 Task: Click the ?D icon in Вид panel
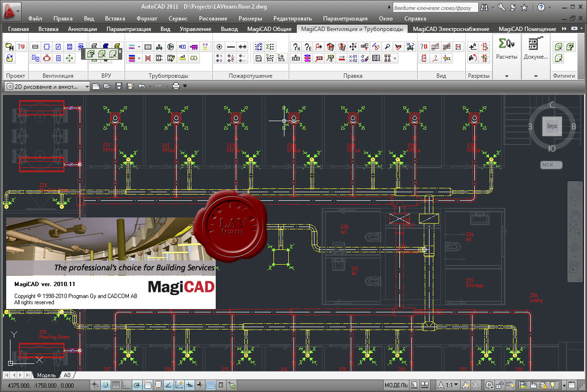pyautogui.click(x=424, y=47)
